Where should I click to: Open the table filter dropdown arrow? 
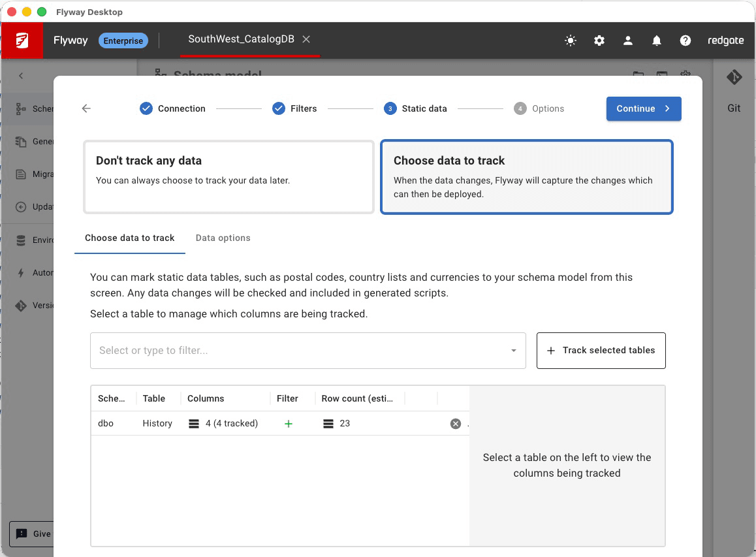[514, 351]
